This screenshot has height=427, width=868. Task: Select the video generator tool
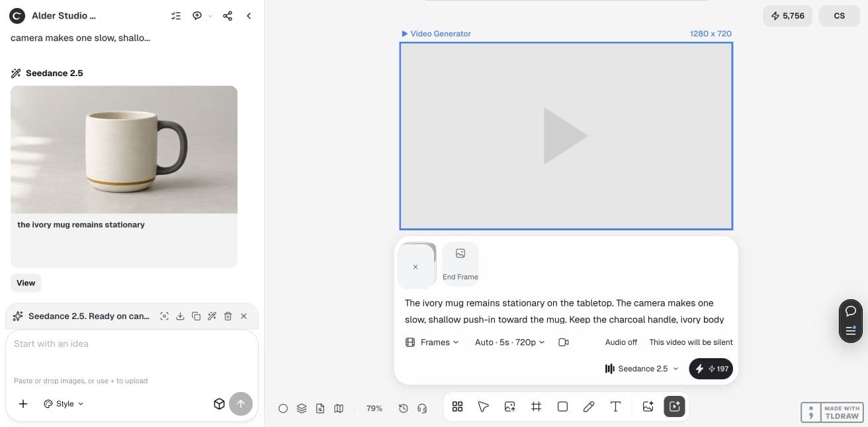pyautogui.click(x=675, y=406)
